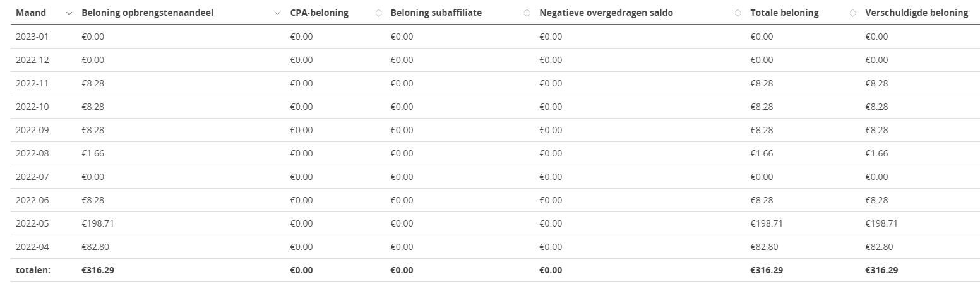Viewport: 980px width, 289px height.
Task: Click the Beloning opbrengstenaandeel header text
Action: pyautogui.click(x=152, y=13)
